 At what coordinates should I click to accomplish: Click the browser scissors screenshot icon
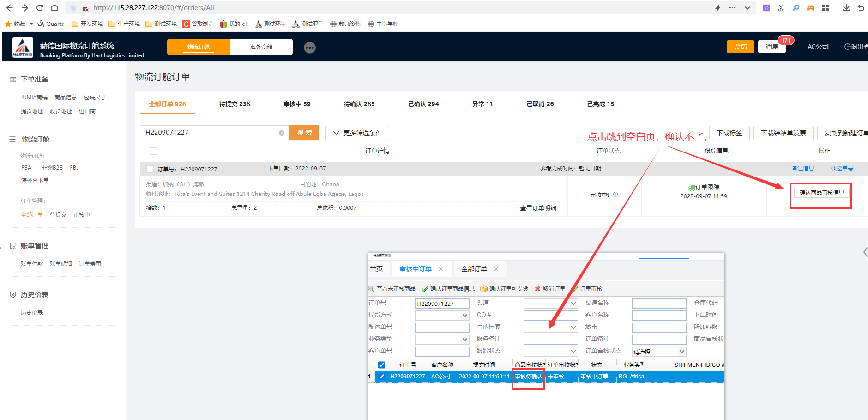[x=781, y=8]
